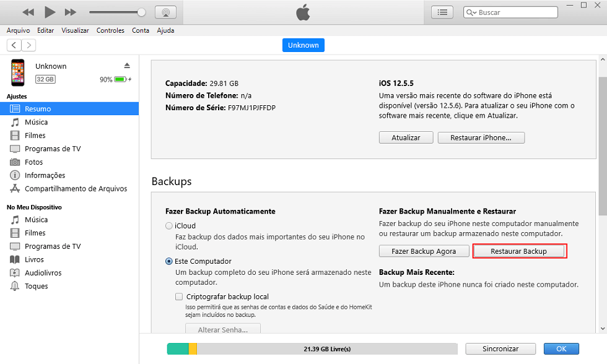Click the scrollbar up arrow
The width and height of the screenshot is (607, 364).
[603, 59]
